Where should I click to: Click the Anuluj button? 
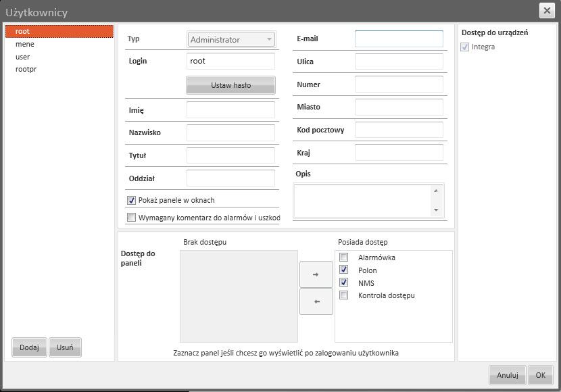click(508, 375)
